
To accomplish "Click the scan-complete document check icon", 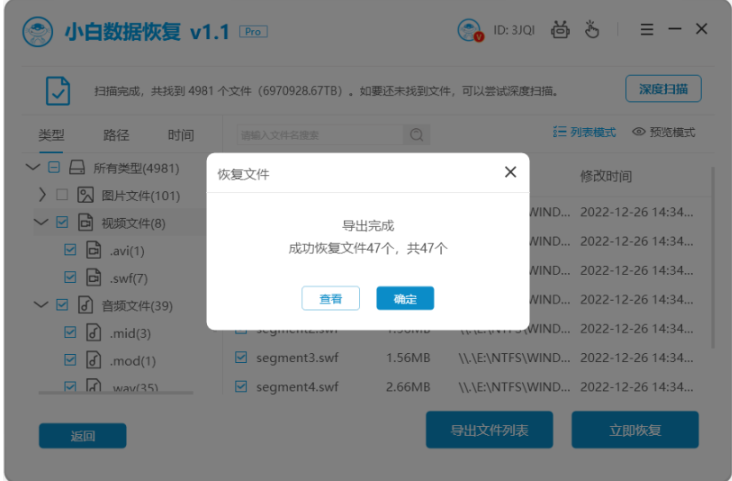I will pyautogui.click(x=58, y=91).
